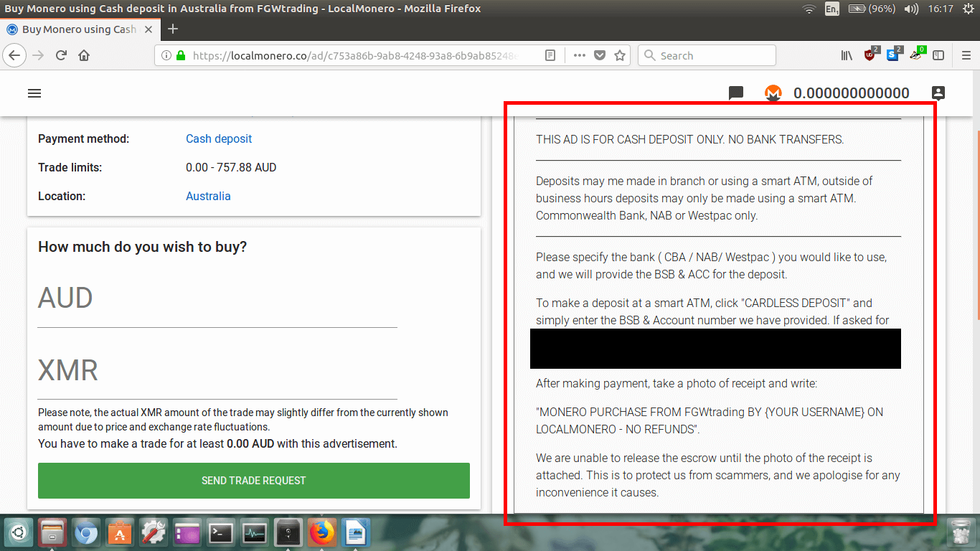Image resolution: width=980 pixels, height=551 pixels.
Task: Open Ubuntu Dash from dock
Action: [19, 533]
